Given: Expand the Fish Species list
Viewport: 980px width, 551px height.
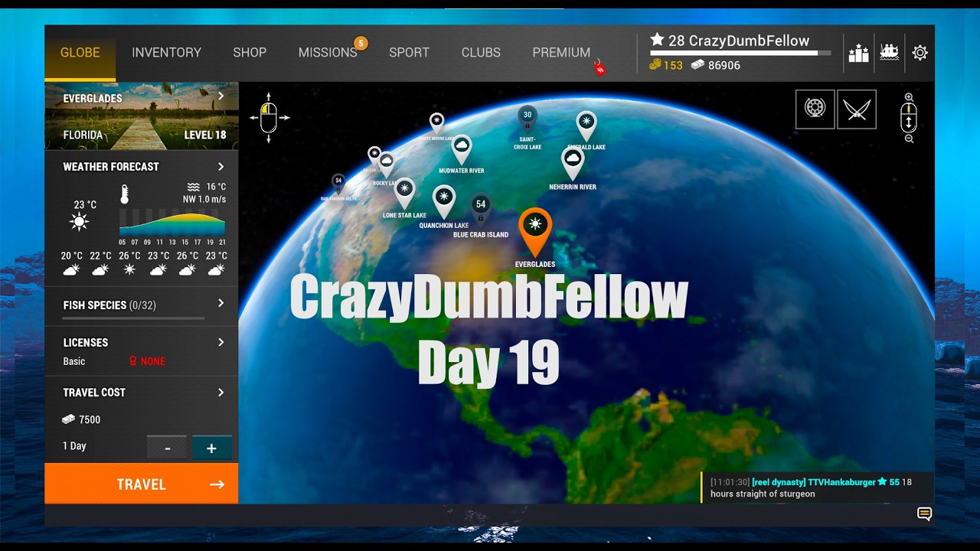Looking at the screenshot, I should tap(220, 304).
